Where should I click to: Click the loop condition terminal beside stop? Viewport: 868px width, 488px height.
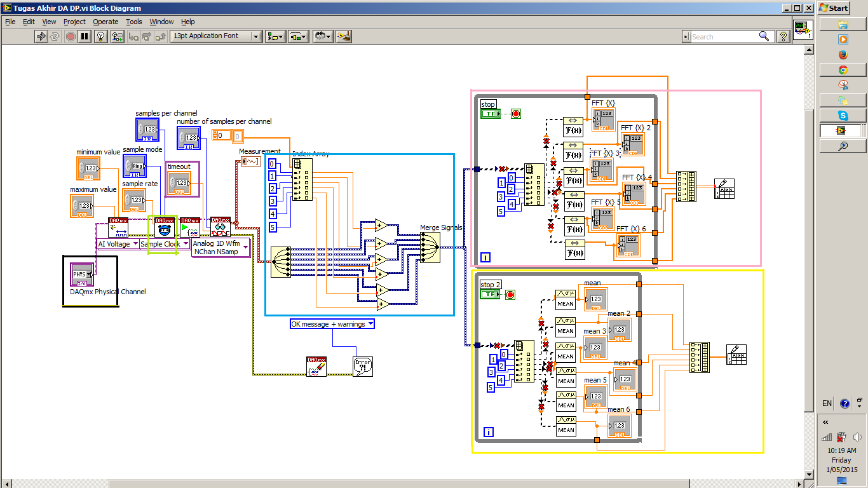click(516, 114)
